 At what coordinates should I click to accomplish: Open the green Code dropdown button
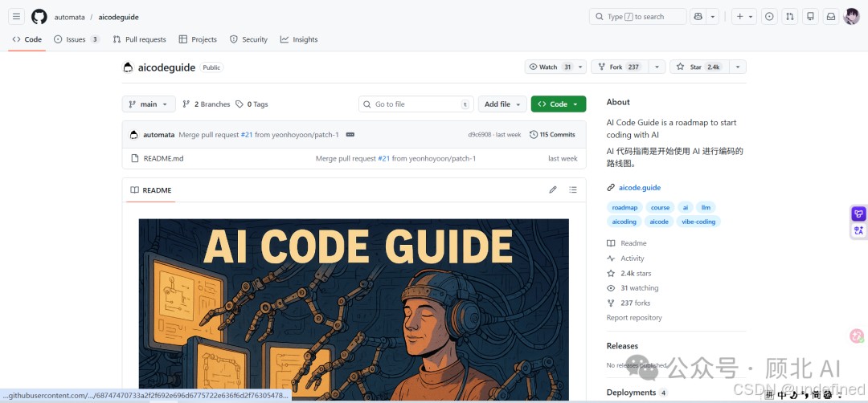[x=558, y=104]
